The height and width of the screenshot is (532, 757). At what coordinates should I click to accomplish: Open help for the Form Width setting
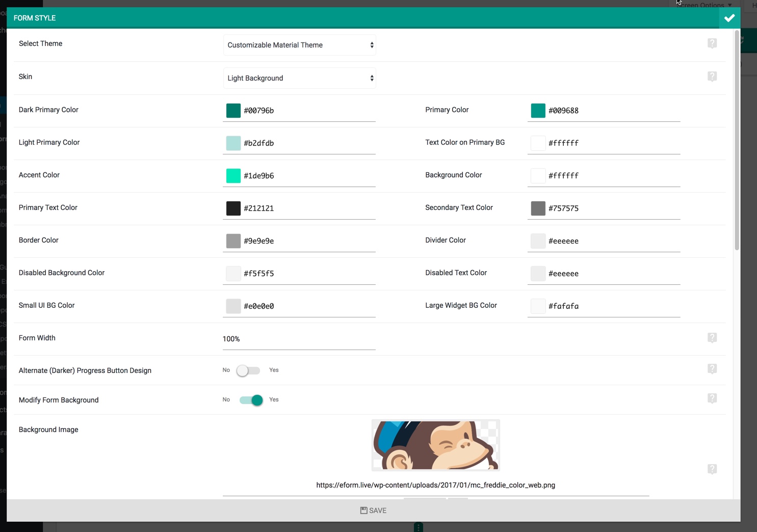pyautogui.click(x=712, y=337)
